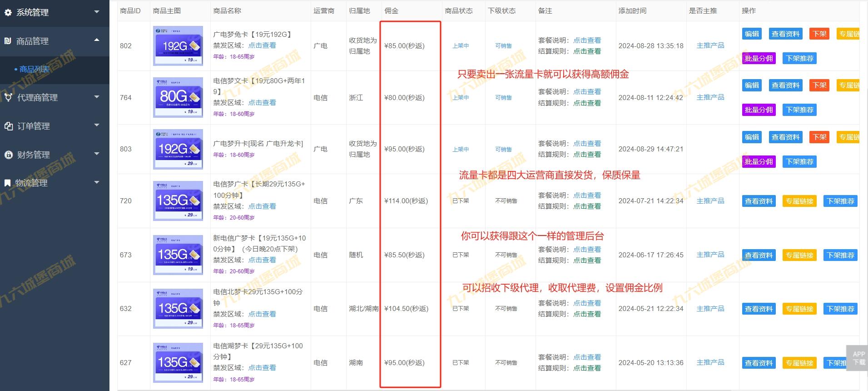Open thumbnail of product 764 80G card
This screenshot has width=868, height=391.
178,97
